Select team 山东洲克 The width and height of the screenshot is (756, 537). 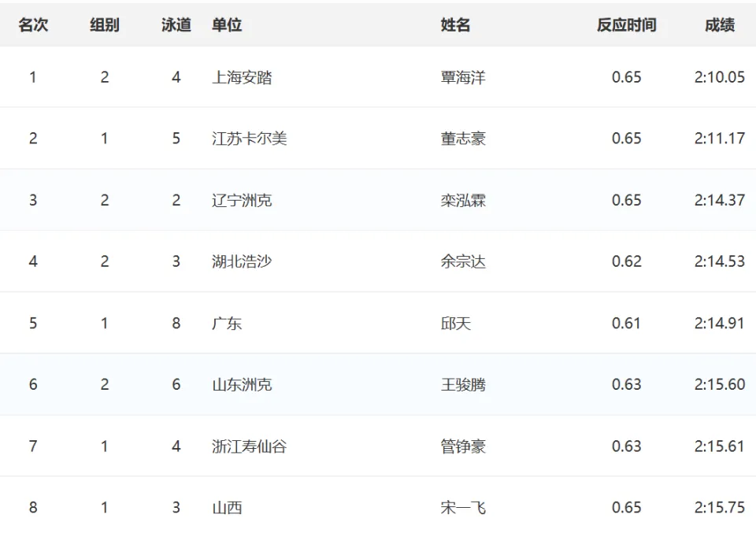pyautogui.click(x=242, y=384)
